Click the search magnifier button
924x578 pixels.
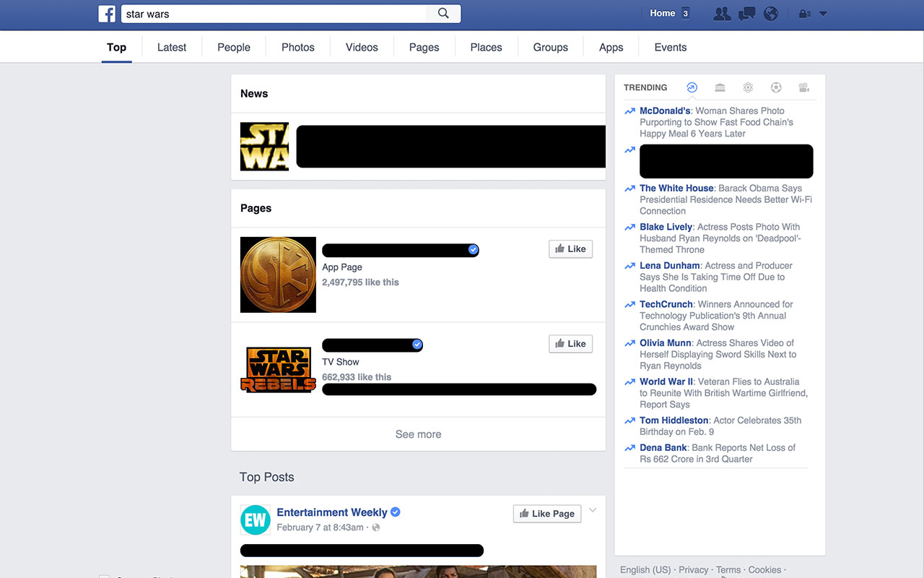443,14
